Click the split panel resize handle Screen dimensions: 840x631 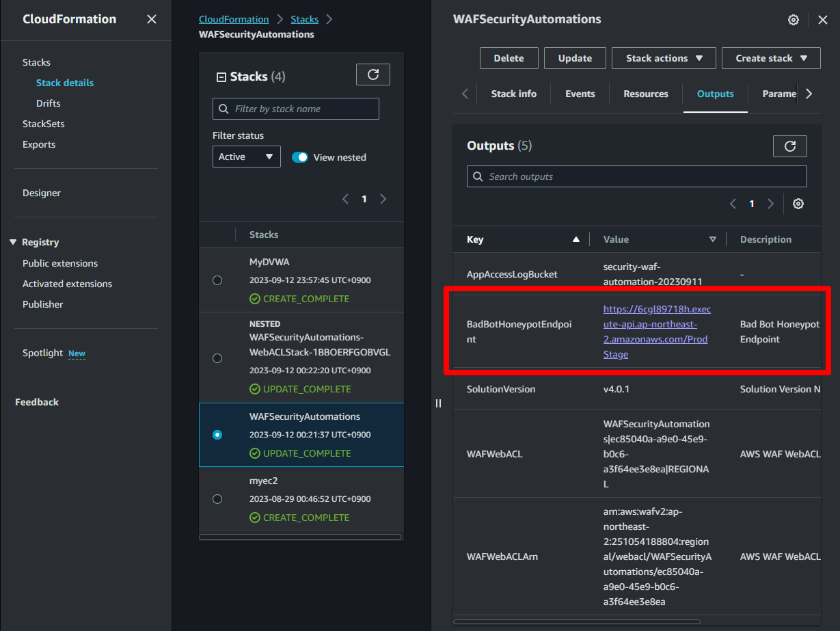pyautogui.click(x=438, y=403)
